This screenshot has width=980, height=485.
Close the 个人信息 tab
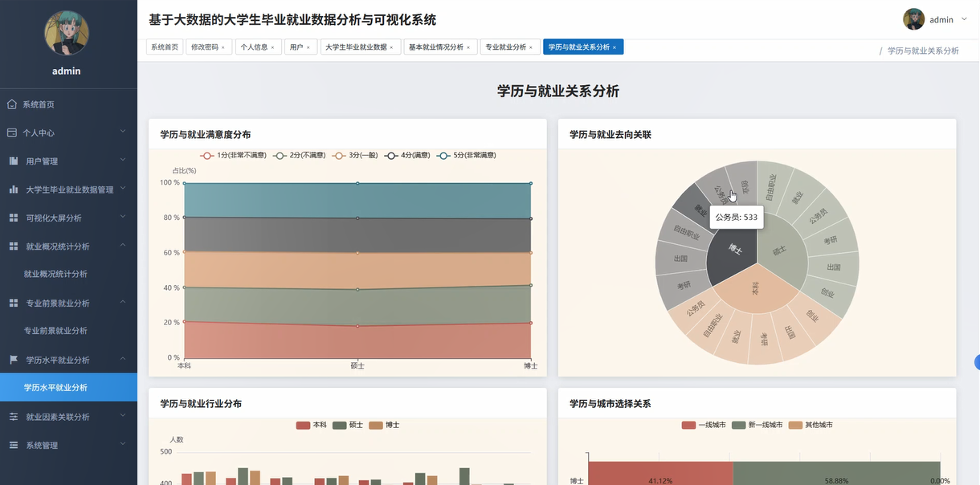pos(272,47)
